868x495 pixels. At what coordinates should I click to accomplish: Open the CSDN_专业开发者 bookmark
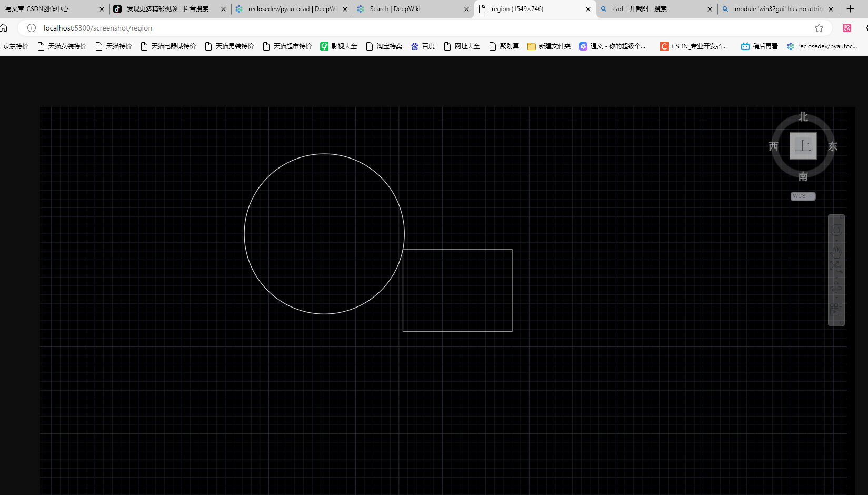click(694, 46)
